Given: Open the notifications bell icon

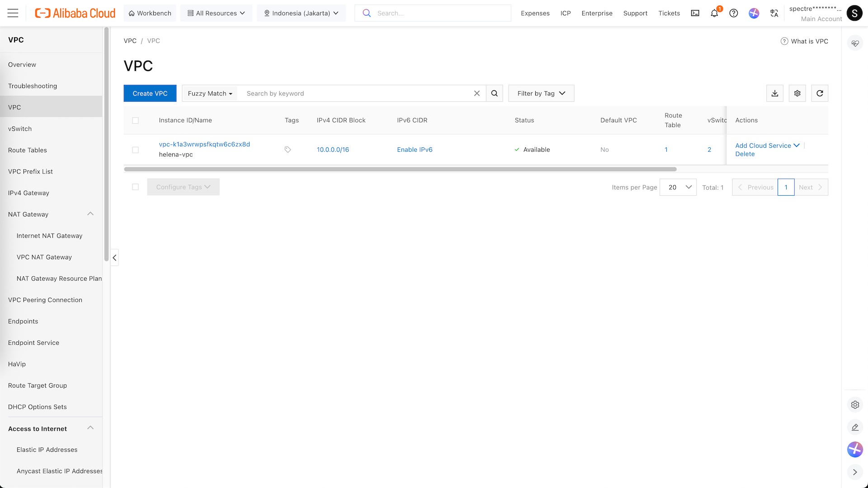Looking at the screenshot, I should coord(714,13).
